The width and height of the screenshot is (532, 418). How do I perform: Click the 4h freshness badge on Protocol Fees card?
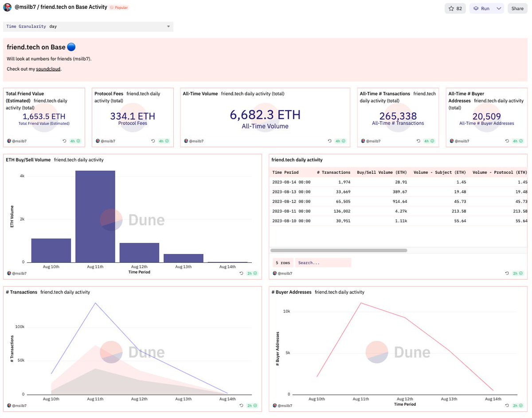click(161, 141)
